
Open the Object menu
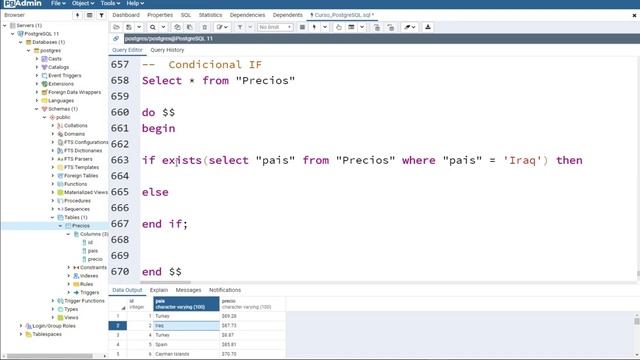click(83, 3)
